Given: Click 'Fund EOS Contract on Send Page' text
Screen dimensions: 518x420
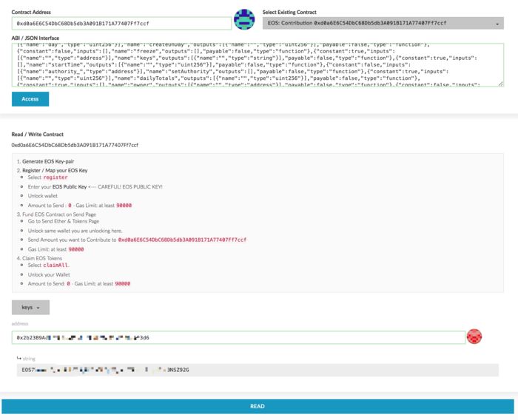Looking at the screenshot, I should coord(59,214).
